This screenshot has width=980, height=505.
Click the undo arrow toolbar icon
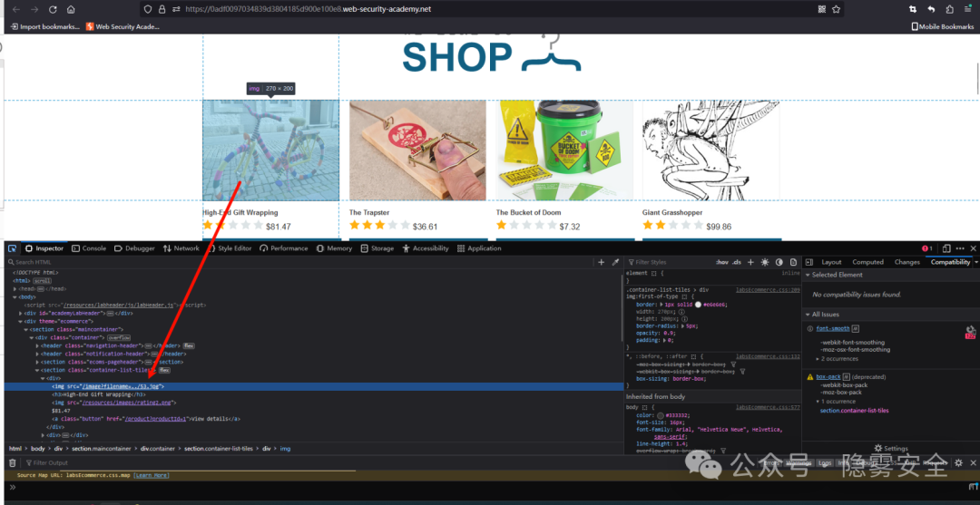tap(931, 9)
